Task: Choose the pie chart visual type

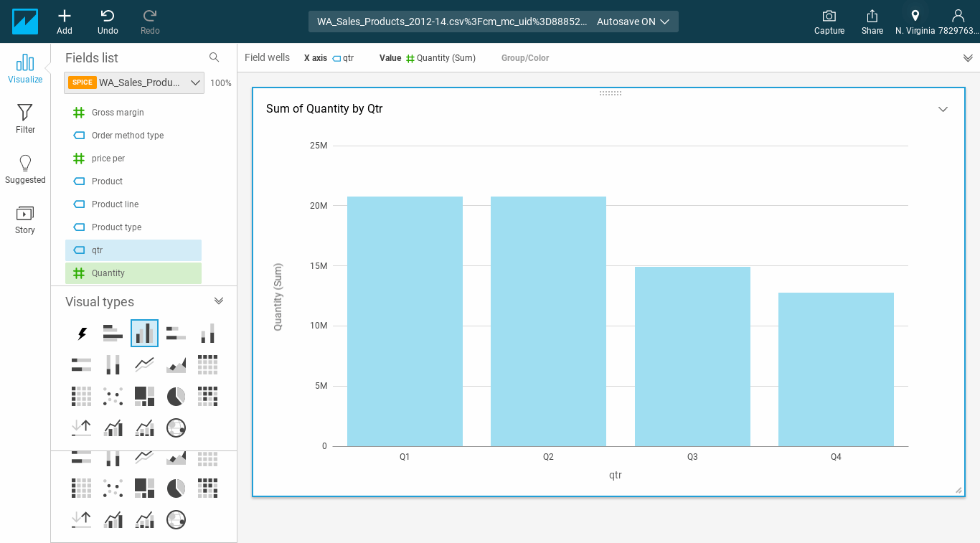Action: [176, 396]
